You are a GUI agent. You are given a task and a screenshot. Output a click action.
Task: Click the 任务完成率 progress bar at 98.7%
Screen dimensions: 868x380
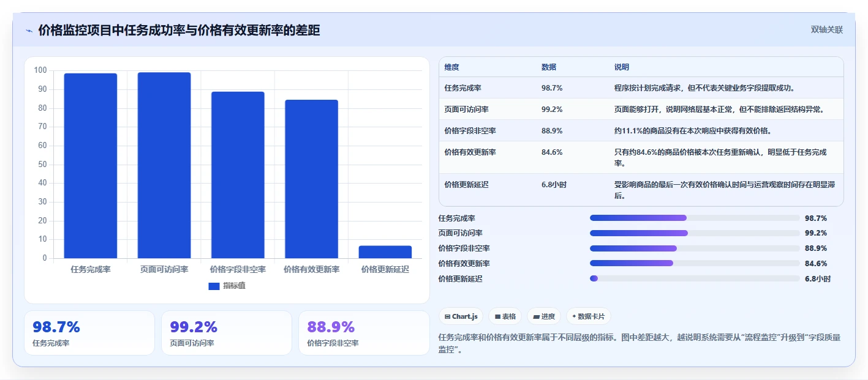coord(695,218)
